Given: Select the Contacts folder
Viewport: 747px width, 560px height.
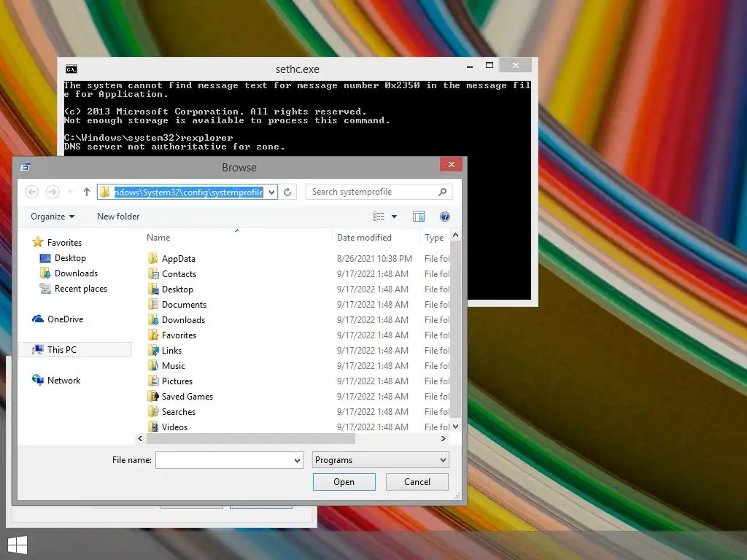Looking at the screenshot, I should point(179,274).
